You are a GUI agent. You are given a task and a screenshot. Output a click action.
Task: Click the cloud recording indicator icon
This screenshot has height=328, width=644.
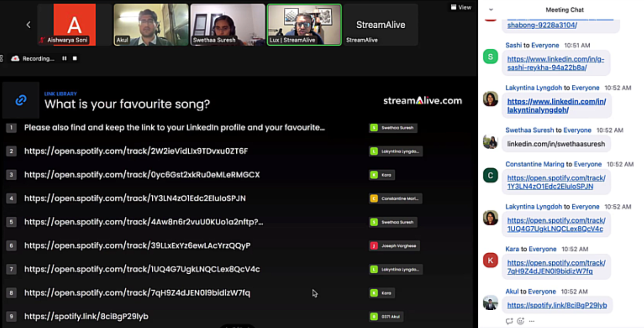15,59
